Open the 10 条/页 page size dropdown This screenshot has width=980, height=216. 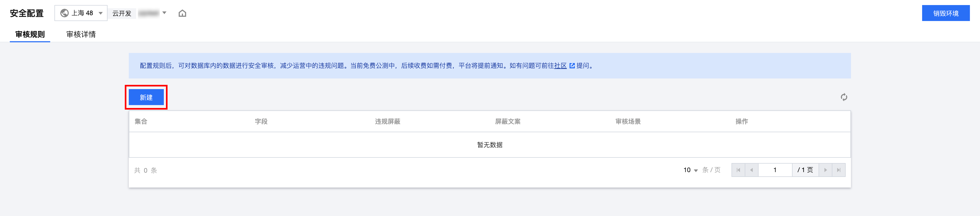point(690,170)
